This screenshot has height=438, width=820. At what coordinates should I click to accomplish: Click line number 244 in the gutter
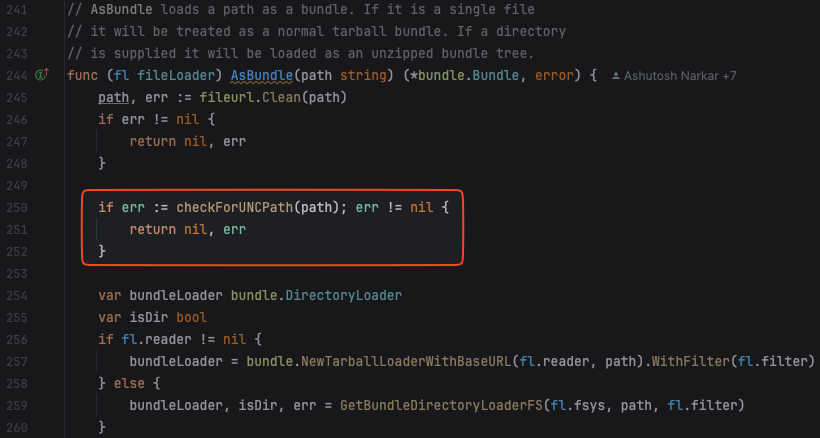[x=17, y=76]
